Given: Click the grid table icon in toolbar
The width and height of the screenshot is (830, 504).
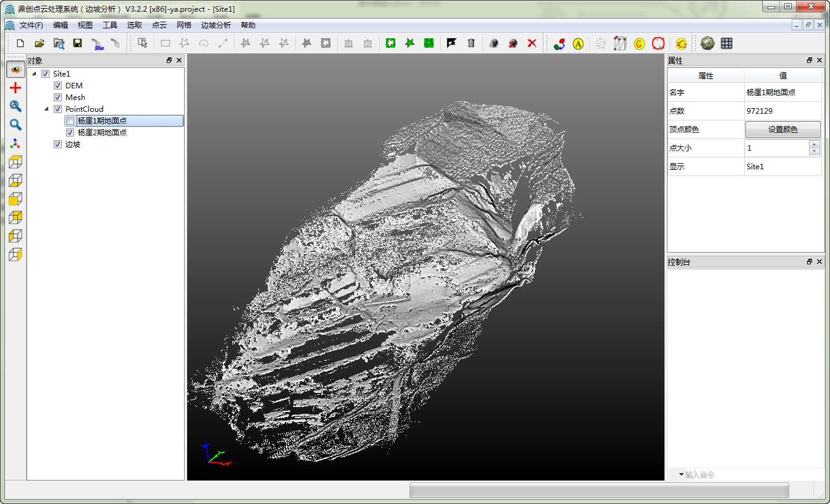Looking at the screenshot, I should click(727, 43).
